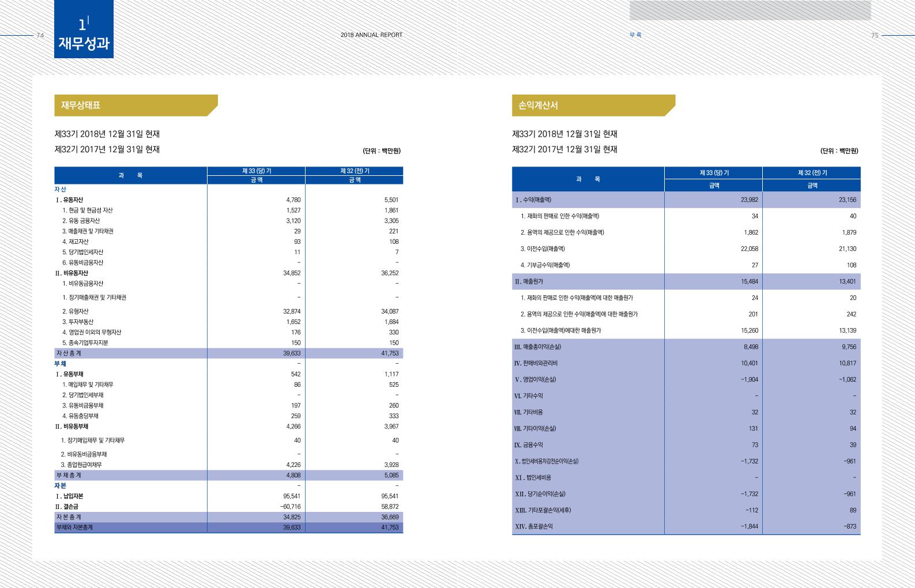Click the value 4,780 for 유동자산
This screenshot has height=588, width=915.
(x=293, y=200)
